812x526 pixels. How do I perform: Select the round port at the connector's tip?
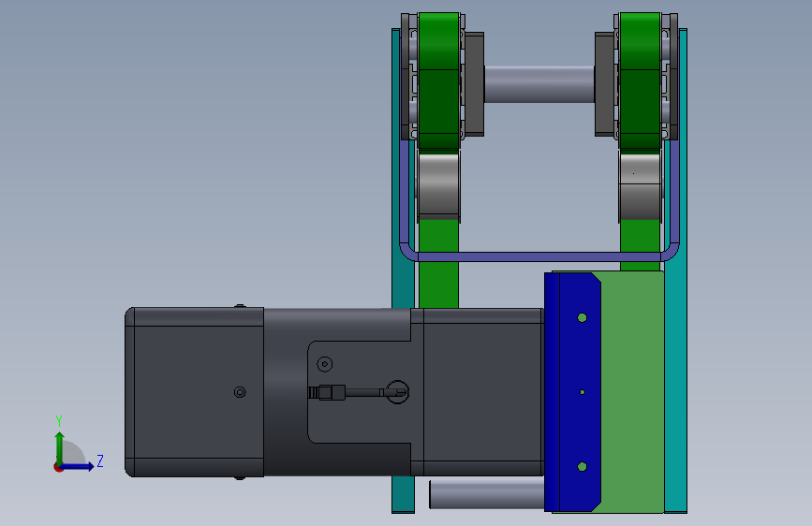(398, 392)
